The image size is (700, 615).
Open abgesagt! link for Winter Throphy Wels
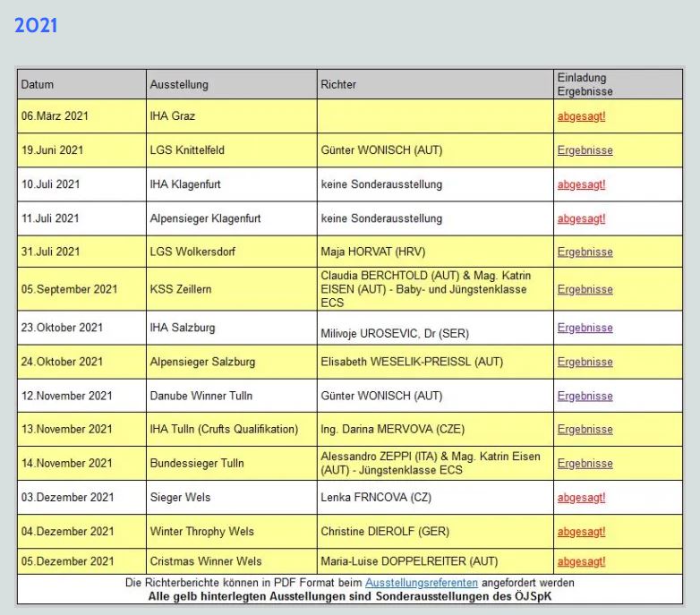click(x=581, y=531)
